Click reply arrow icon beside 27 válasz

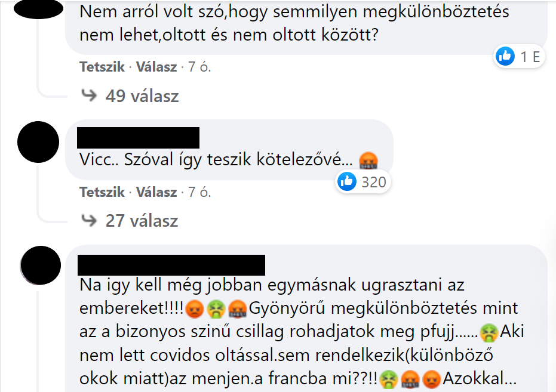(89, 220)
